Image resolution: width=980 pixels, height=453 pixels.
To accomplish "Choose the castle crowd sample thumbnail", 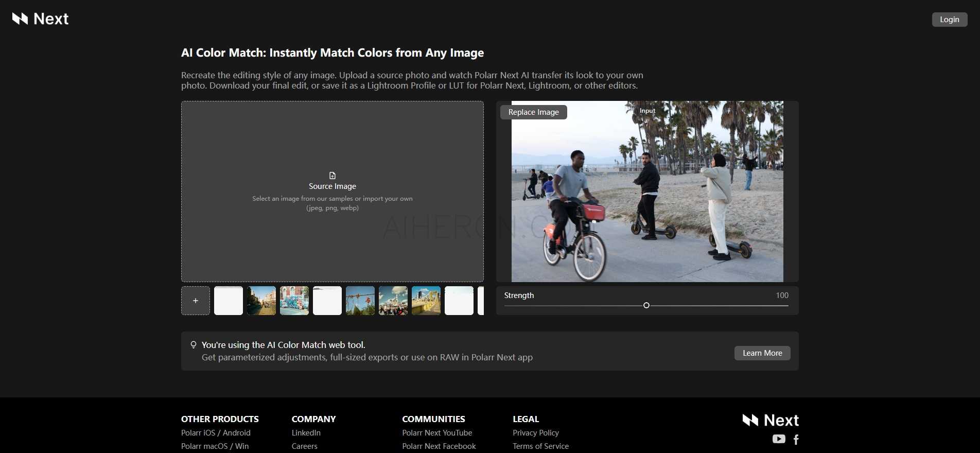I will pyautogui.click(x=393, y=301).
